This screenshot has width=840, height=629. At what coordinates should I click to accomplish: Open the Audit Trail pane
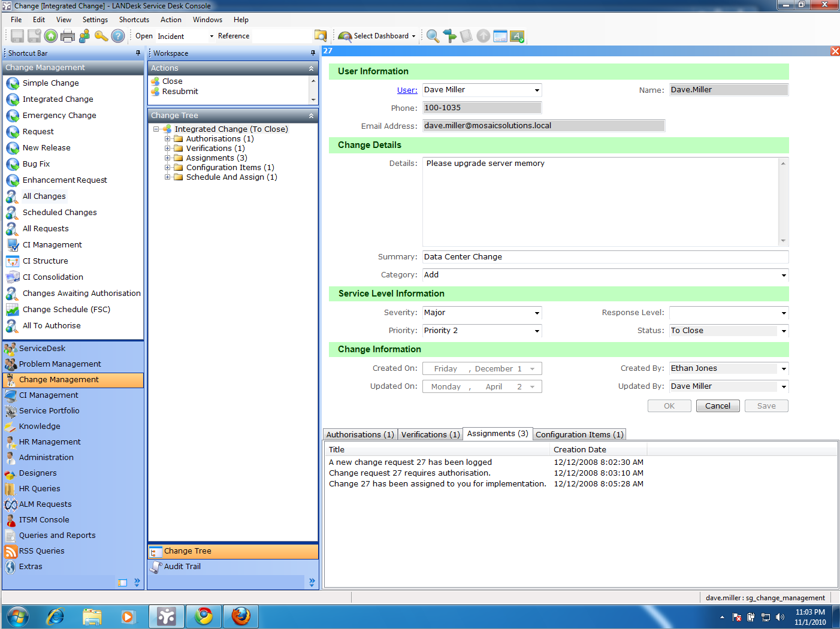[x=233, y=567]
